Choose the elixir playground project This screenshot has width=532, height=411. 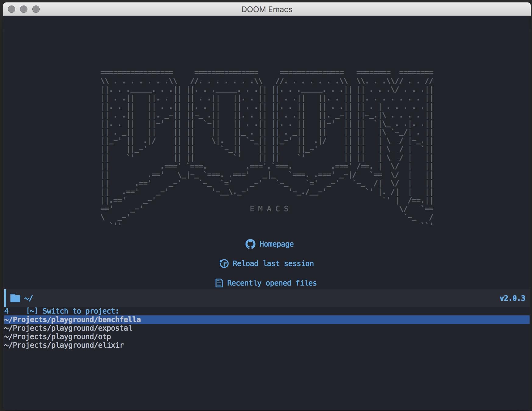64,345
